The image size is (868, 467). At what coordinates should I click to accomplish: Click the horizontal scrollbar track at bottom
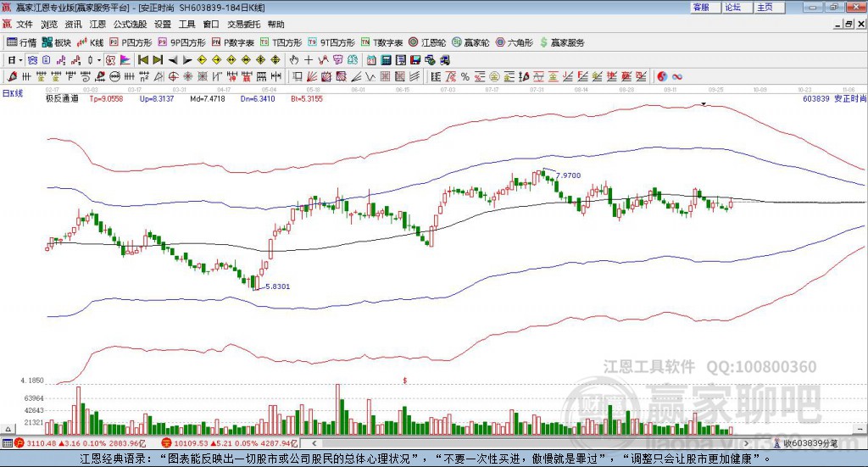pos(531,443)
